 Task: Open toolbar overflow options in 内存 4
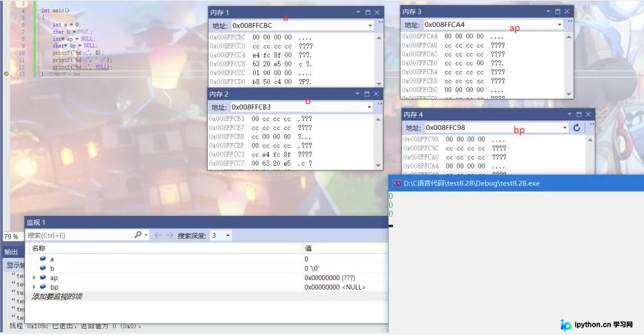point(591,124)
